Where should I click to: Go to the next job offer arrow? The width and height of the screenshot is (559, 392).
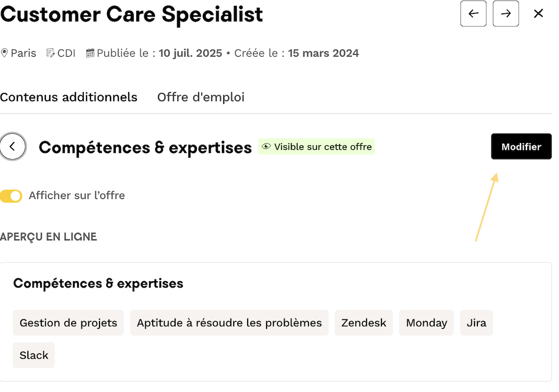(505, 13)
